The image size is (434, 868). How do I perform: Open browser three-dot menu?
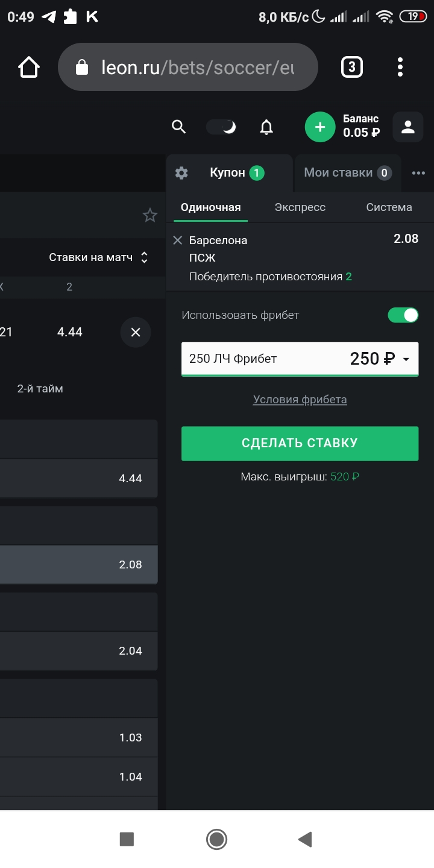pyautogui.click(x=400, y=68)
